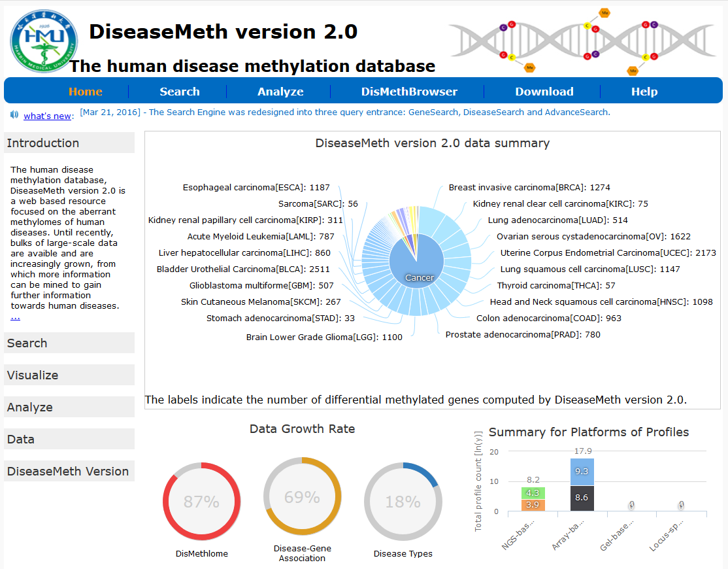Click the 18% Disease Types gauge

coord(403,502)
